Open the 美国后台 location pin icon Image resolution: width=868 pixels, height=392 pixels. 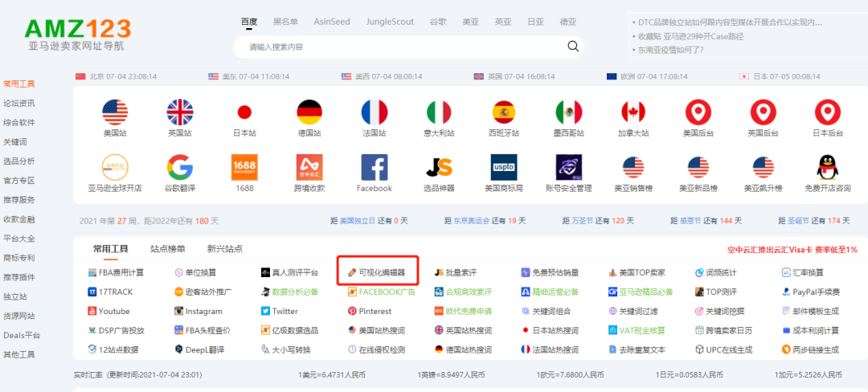[x=698, y=112]
